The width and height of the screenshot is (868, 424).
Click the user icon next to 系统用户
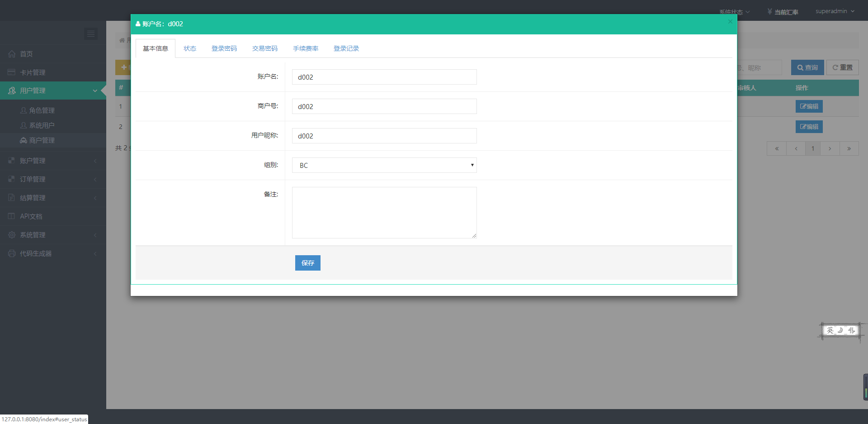pyautogui.click(x=24, y=125)
